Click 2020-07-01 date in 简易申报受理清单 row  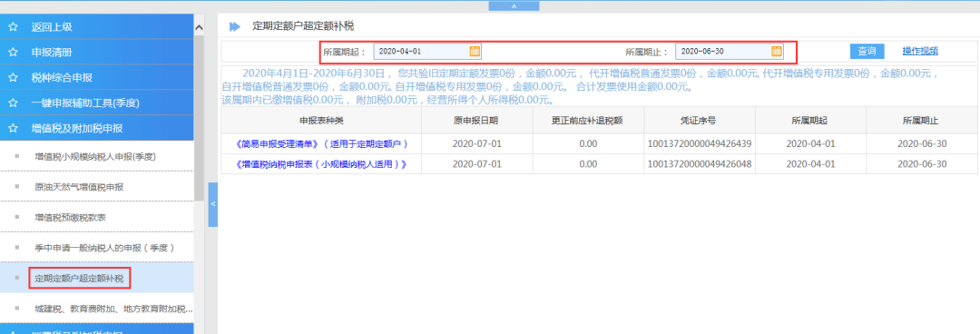tap(476, 144)
